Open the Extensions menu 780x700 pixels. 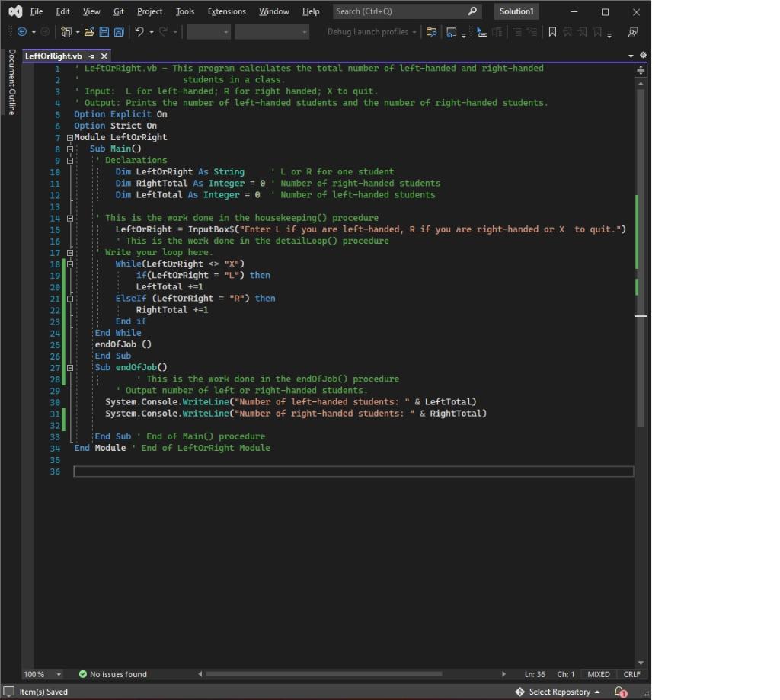tap(226, 11)
